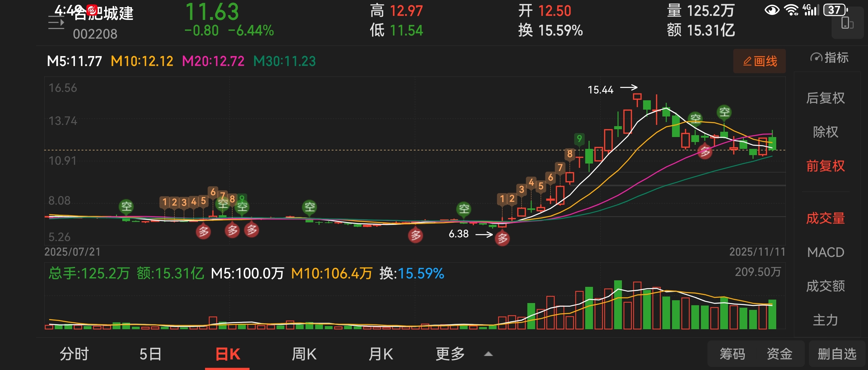This screenshot has height=370, width=868.
Task: Show the 主力 main force indicator
Action: point(825,320)
